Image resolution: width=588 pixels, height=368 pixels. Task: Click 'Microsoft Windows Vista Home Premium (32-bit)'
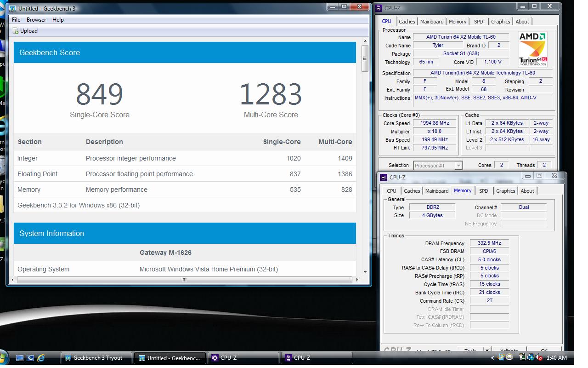click(209, 269)
